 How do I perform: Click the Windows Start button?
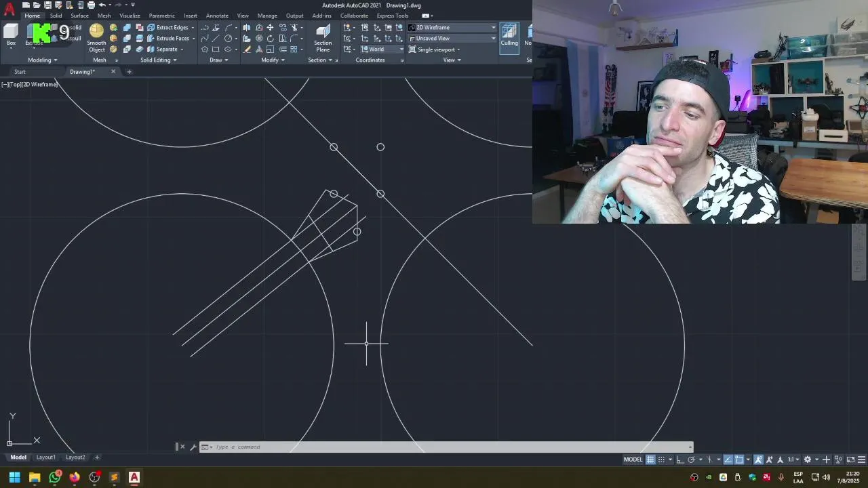point(14,477)
